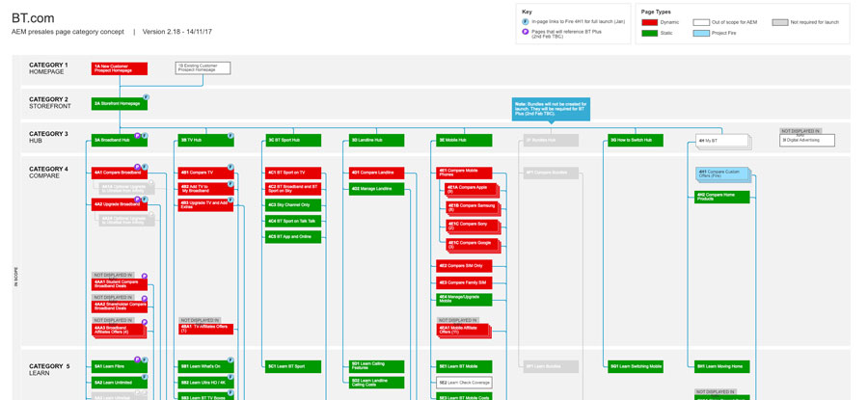Click the F badge on Storefront Homepage
Viewport: 868px width, 400px height.
pos(146,97)
